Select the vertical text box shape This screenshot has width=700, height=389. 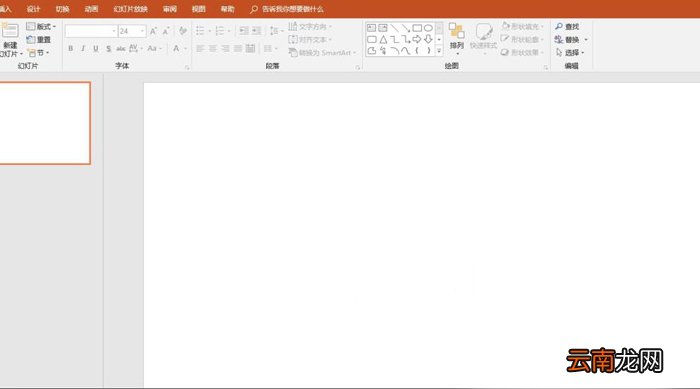click(x=383, y=28)
